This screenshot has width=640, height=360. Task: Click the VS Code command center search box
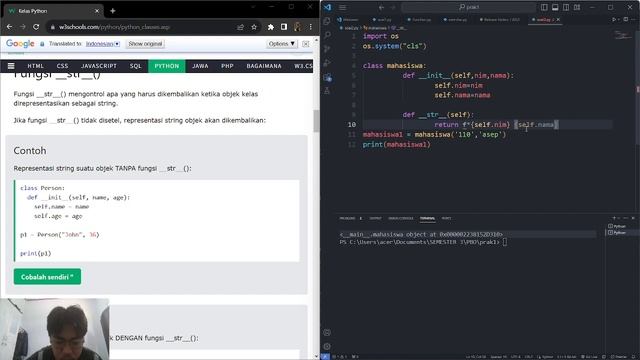469,7
